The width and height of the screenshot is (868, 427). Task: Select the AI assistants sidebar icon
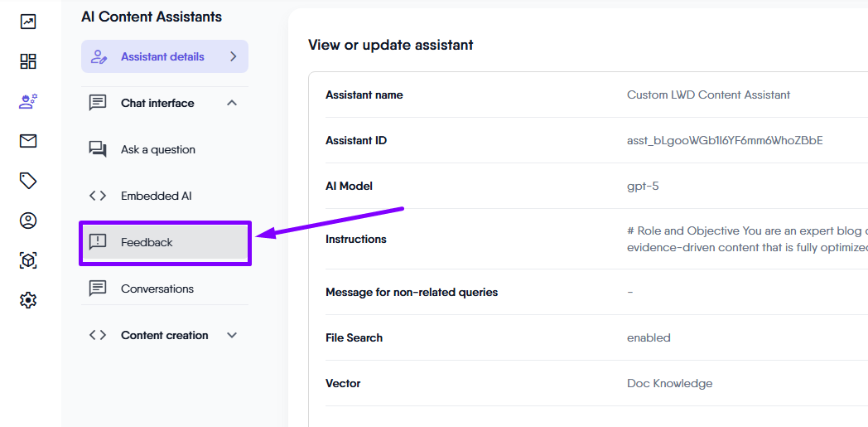click(x=28, y=101)
